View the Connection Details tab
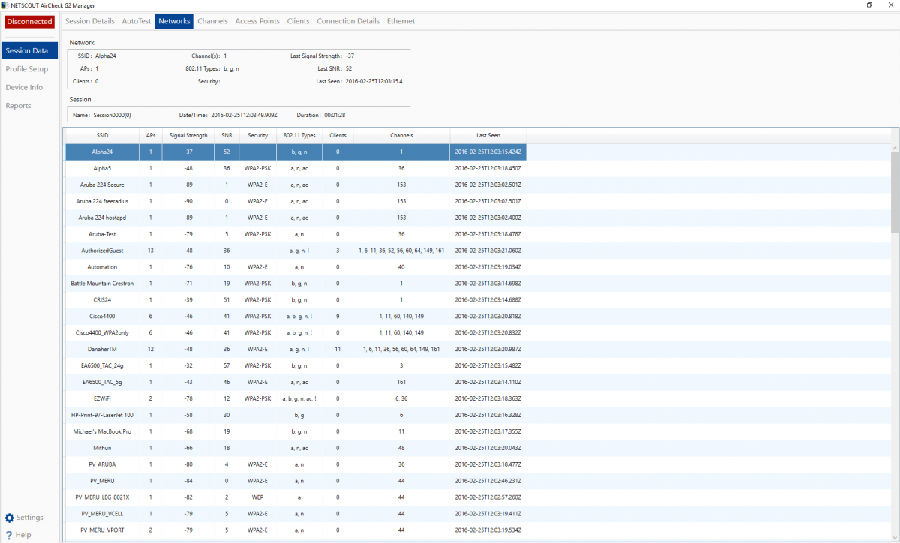The image size is (900, 543). pos(348,21)
